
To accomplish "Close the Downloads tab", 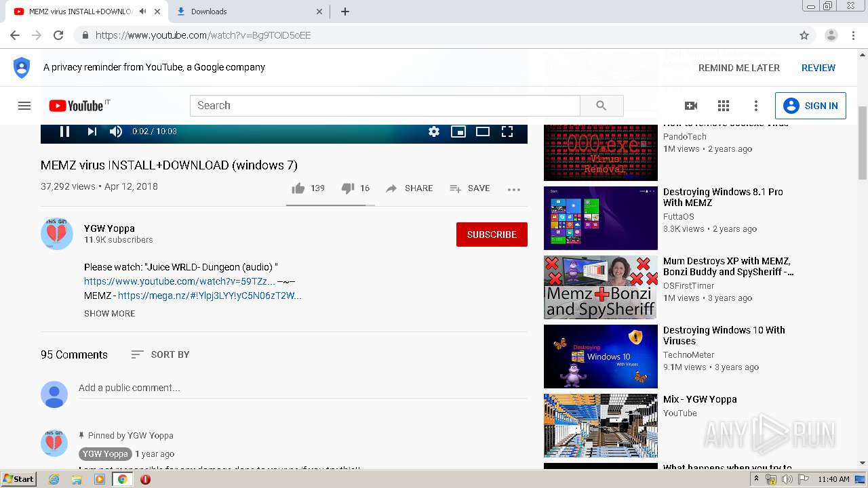I will click(x=319, y=12).
